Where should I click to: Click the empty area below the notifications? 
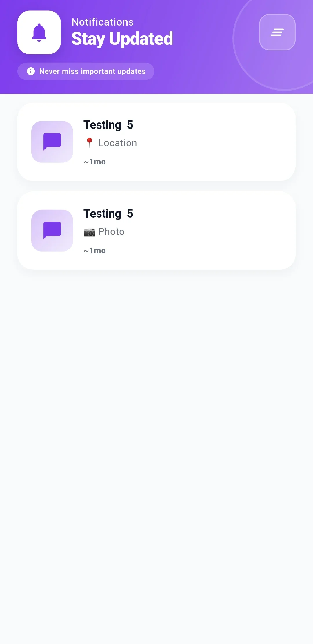(x=156, y=435)
